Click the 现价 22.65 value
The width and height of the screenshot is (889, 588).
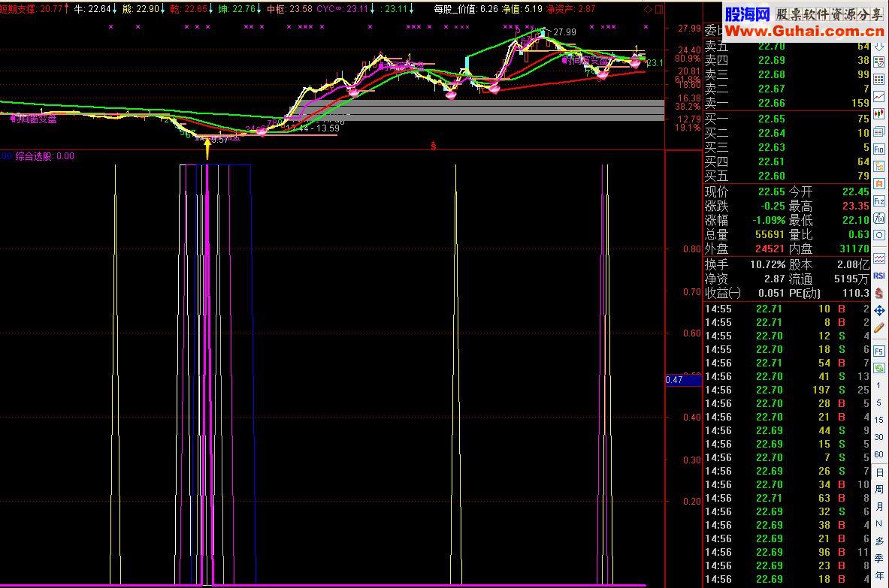[x=772, y=192]
